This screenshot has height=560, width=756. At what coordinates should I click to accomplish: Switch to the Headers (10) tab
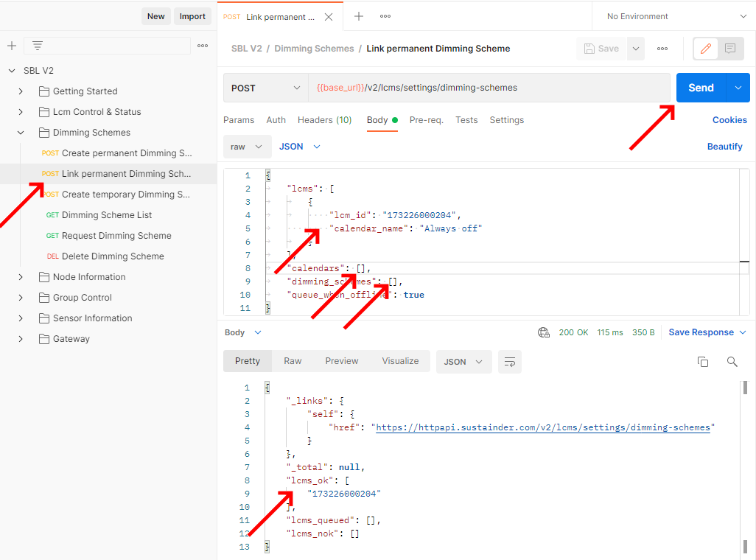[324, 119]
